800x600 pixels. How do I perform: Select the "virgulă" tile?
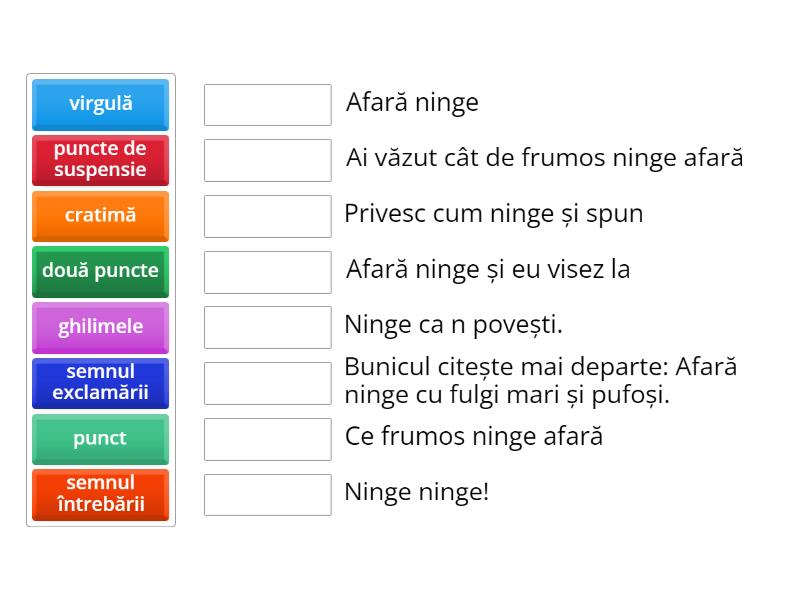pyautogui.click(x=100, y=104)
